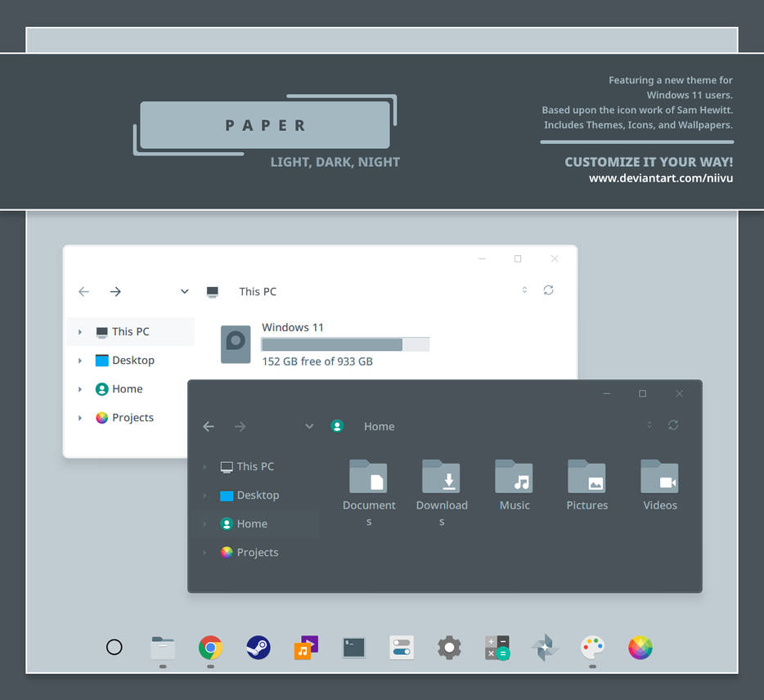Open the toggle switches app in taskbar
The image size is (764, 700).
402,648
